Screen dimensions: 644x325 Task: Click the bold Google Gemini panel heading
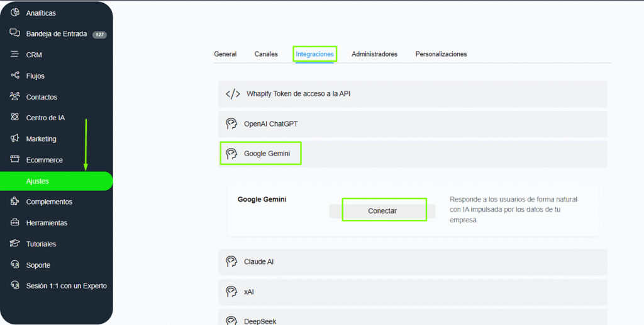[262, 200]
